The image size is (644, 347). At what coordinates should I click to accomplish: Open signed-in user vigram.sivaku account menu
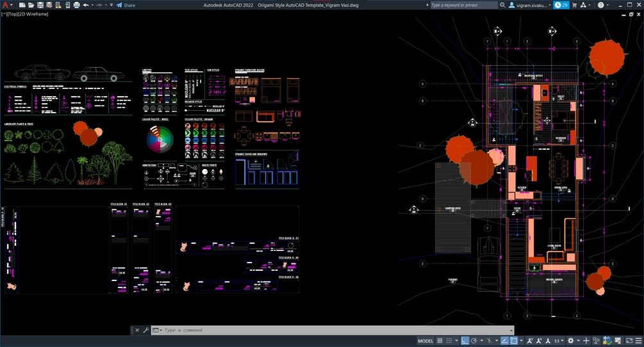[x=529, y=5]
